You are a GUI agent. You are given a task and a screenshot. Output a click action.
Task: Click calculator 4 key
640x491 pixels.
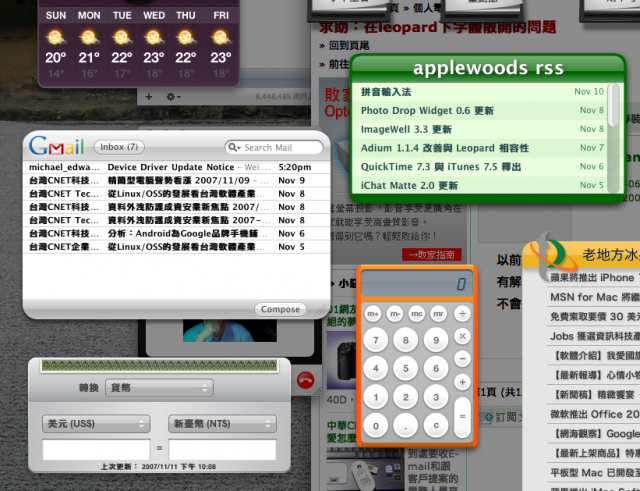tap(376, 368)
